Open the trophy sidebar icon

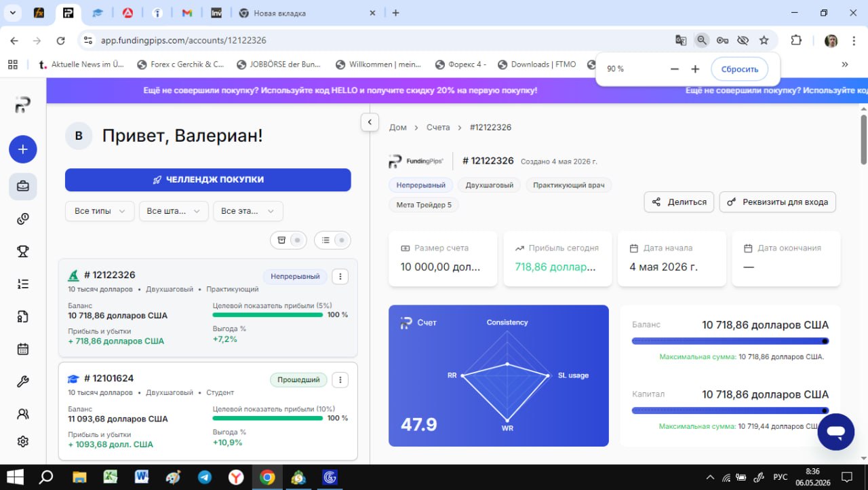(23, 252)
